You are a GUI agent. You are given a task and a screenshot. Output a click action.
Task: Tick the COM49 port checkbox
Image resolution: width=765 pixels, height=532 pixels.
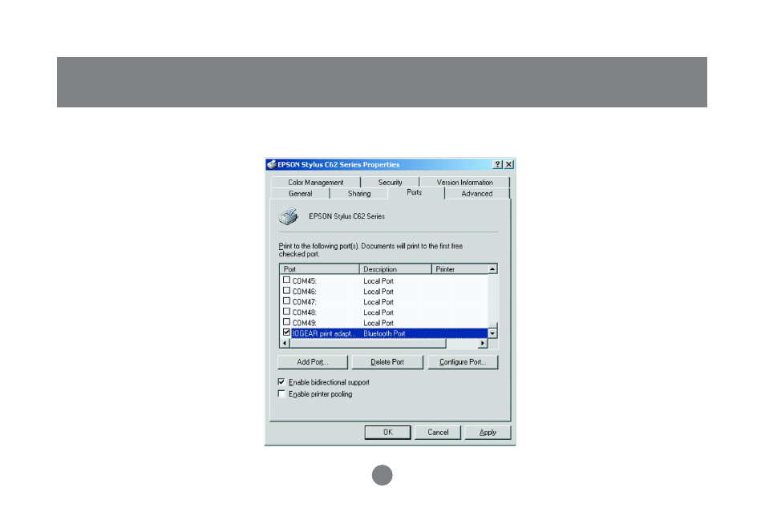(x=286, y=322)
